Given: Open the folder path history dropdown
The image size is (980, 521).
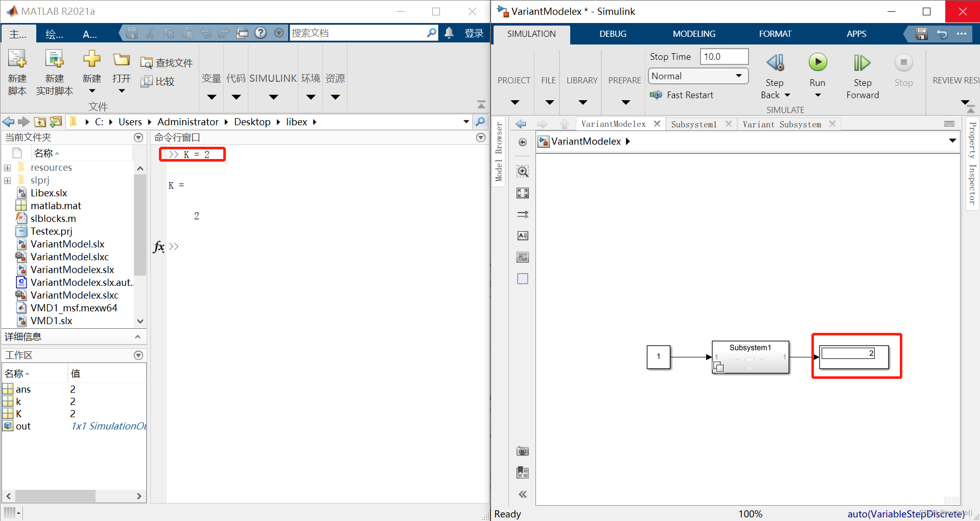Looking at the screenshot, I should (x=466, y=122).
